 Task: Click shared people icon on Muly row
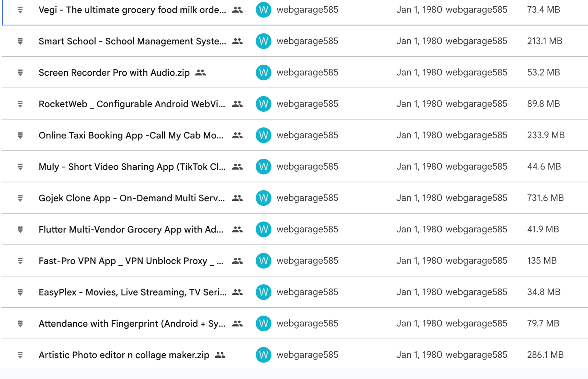tap(237, 167)
